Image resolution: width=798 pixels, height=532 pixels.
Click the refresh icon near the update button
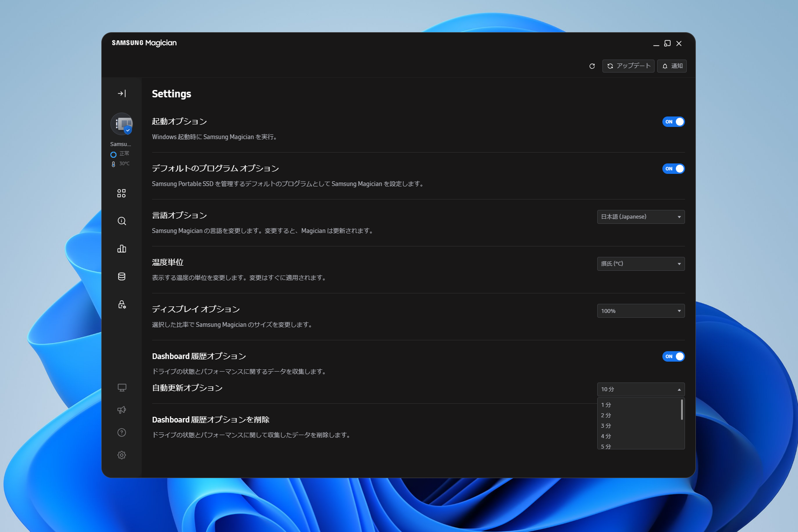[x=592, y=66]
